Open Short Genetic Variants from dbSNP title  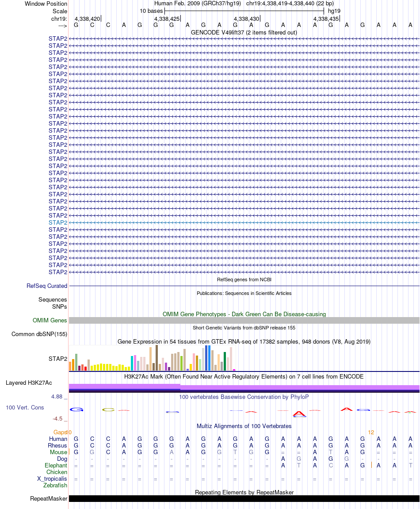click(x=244, y=328)
